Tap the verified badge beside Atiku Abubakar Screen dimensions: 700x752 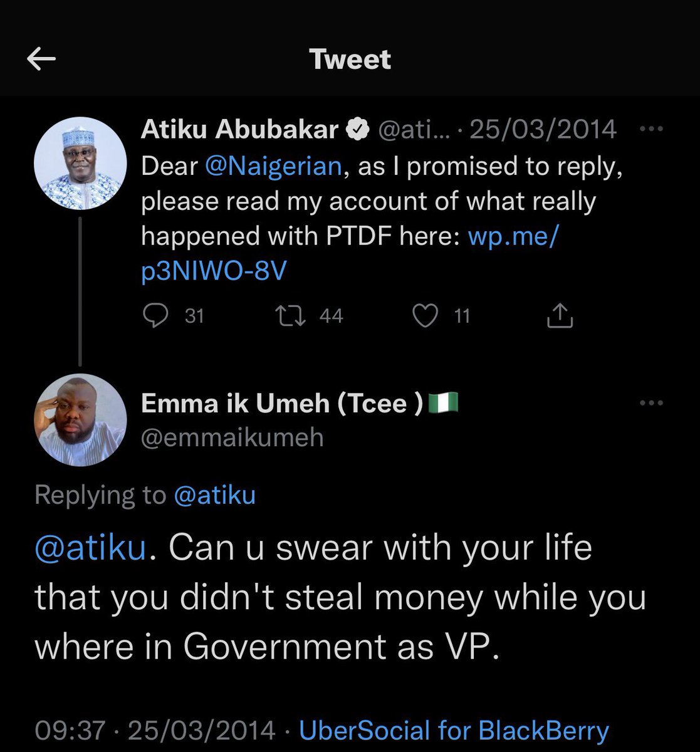[357, 129]
